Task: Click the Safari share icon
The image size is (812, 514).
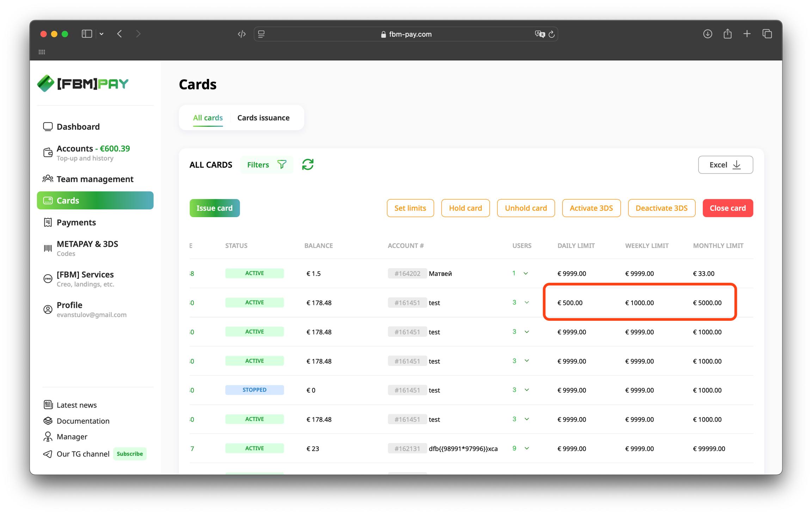Action: (727, 34)
